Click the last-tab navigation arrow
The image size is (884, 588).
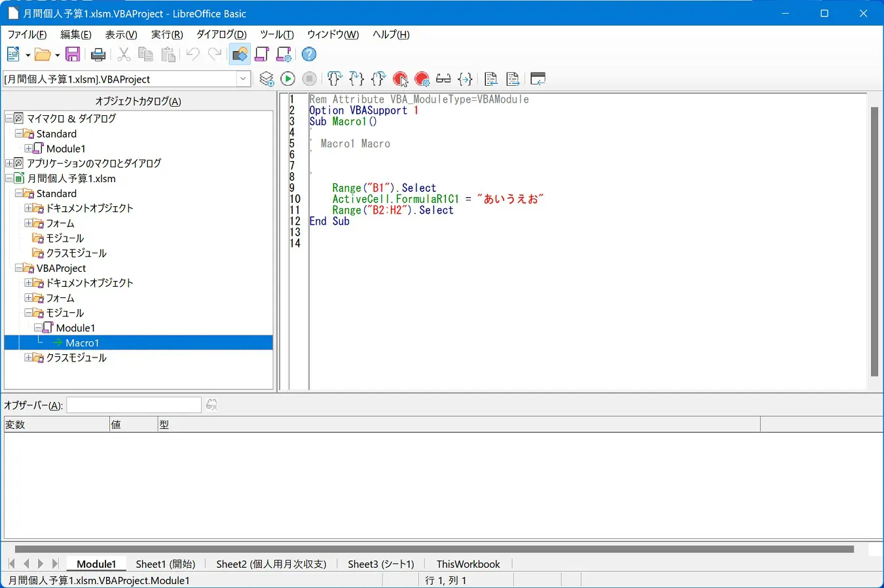(x=56, y=564)
